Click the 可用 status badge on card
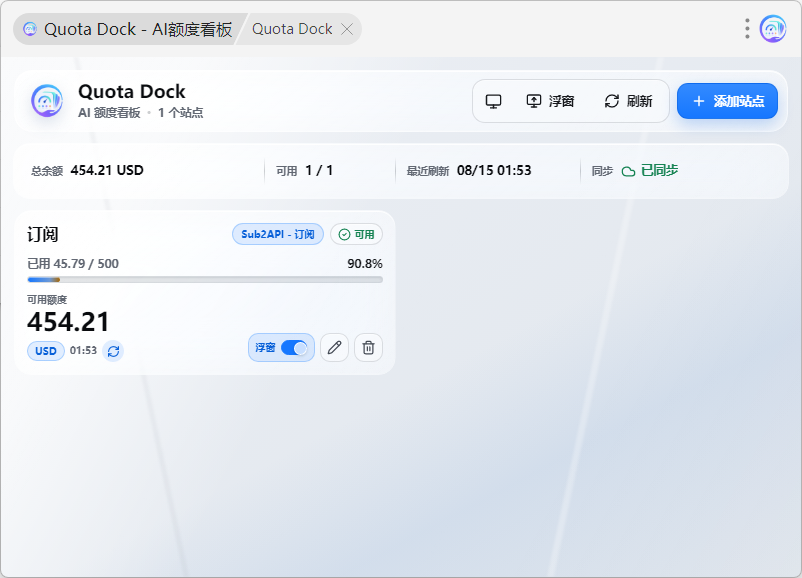Screen dimensions: 802x578 click(357, 234)
